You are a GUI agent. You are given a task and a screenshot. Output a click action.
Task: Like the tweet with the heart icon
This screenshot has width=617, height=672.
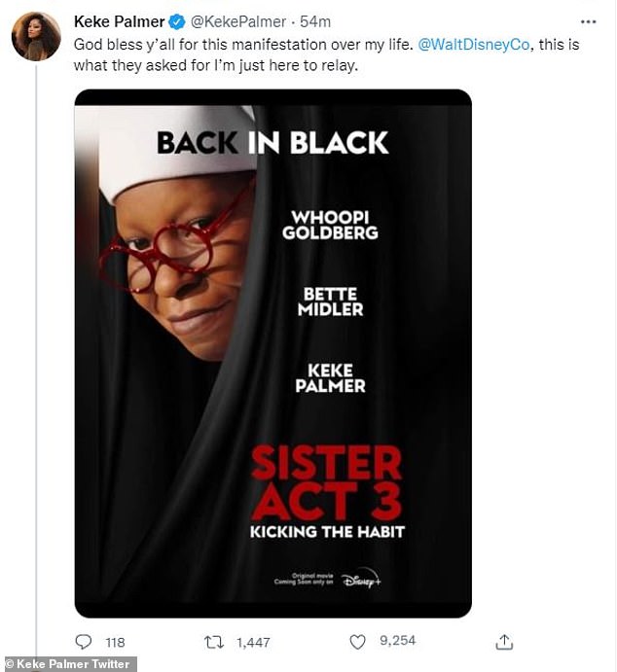click(357, 642)
